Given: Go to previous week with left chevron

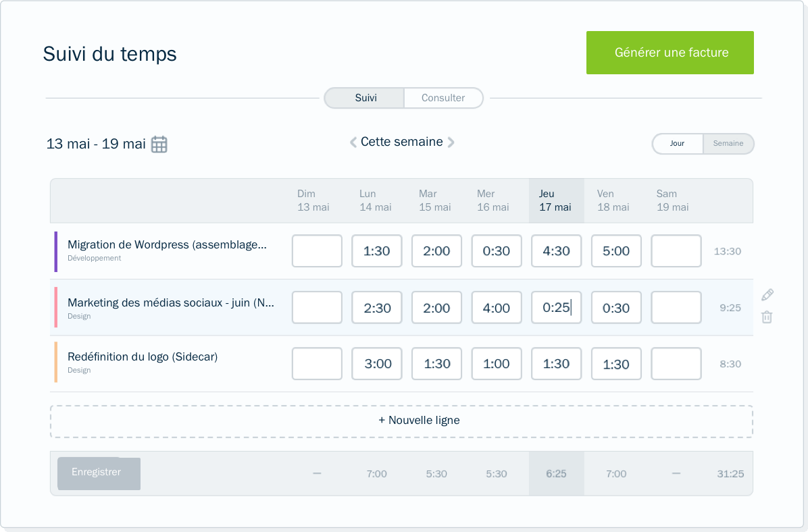Looking at the screenshot, I should click(x=353, y=142).
